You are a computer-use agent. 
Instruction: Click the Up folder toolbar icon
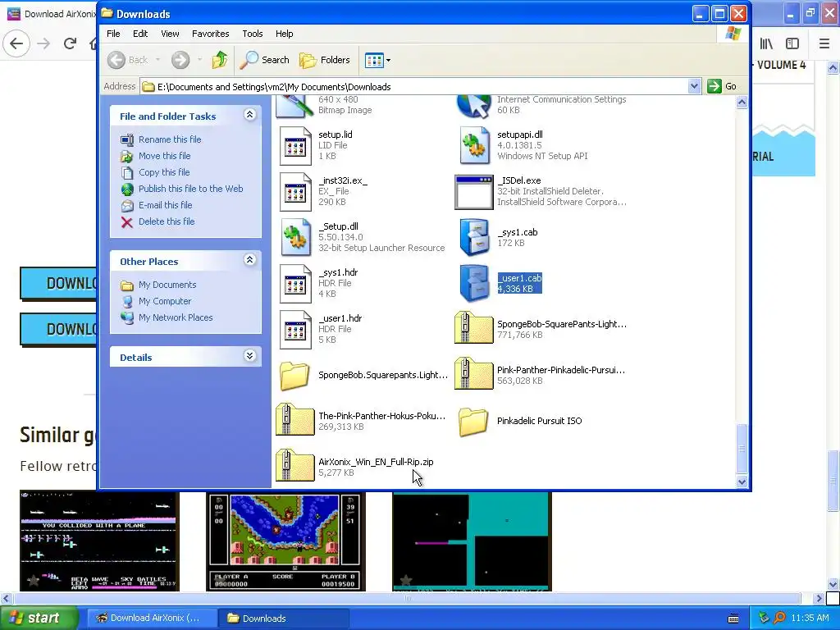[220, 60]
